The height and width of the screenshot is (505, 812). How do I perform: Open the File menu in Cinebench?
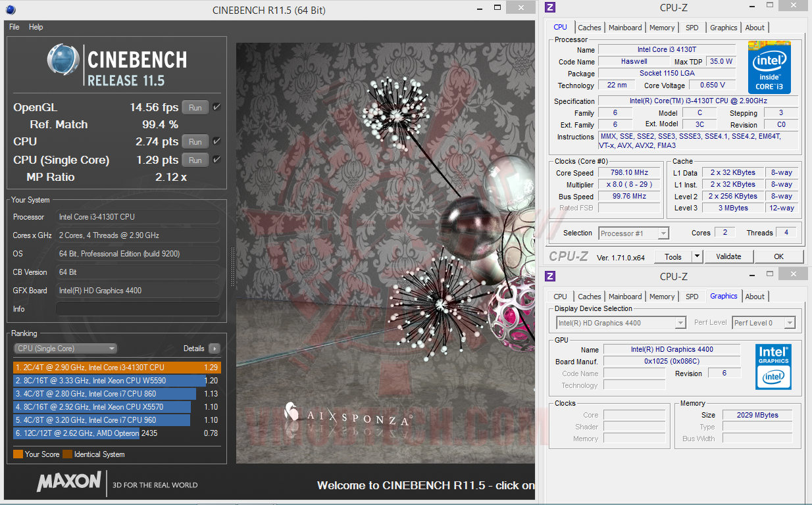14,27
